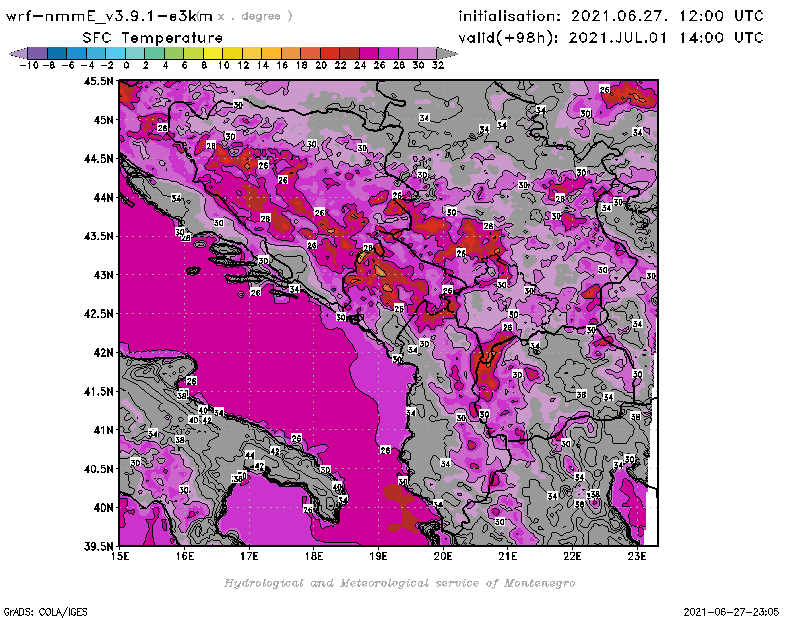Click the 19E longitude axis label

pos(379,556)
